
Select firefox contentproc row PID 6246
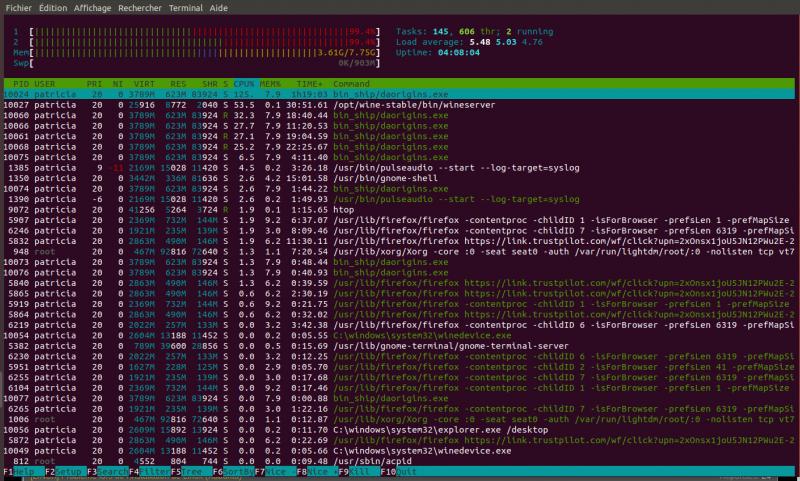pos(399,231)
